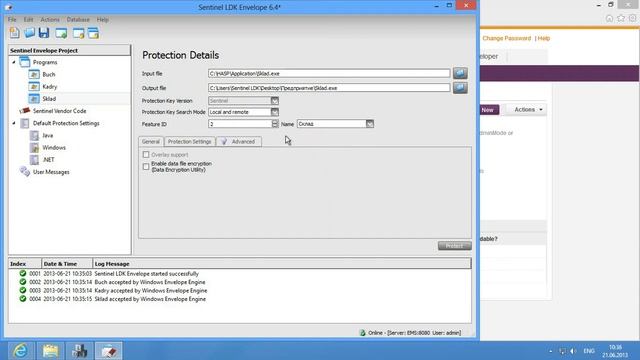.NET settings icon in project tree
This screenshot has width=640, height=360.
point(35,160)
